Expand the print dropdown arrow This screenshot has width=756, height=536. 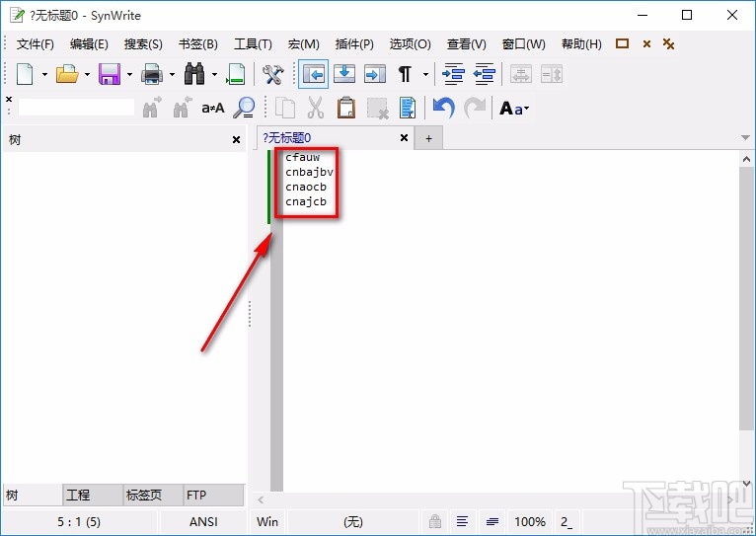(x=172, y=75)
